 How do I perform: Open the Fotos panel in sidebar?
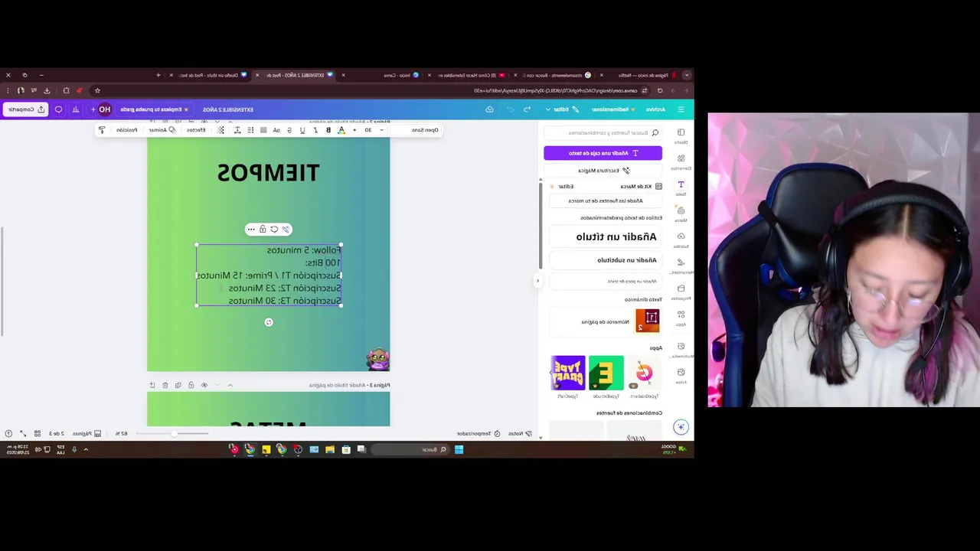point(681,375)
